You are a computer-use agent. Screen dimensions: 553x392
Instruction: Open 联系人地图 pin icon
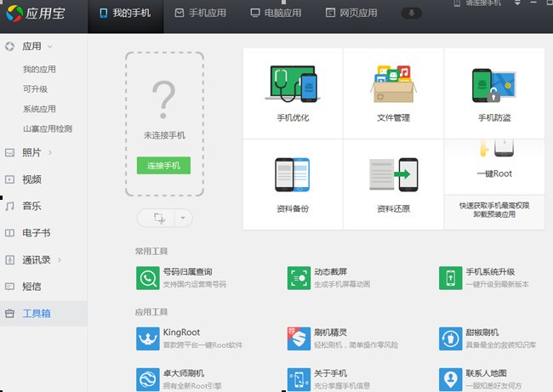[x=451, y=379]
